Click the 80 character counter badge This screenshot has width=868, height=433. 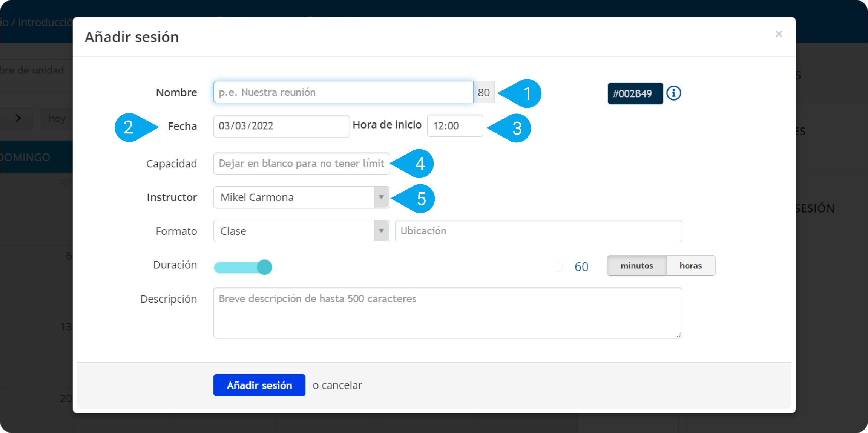click(484, 92)
